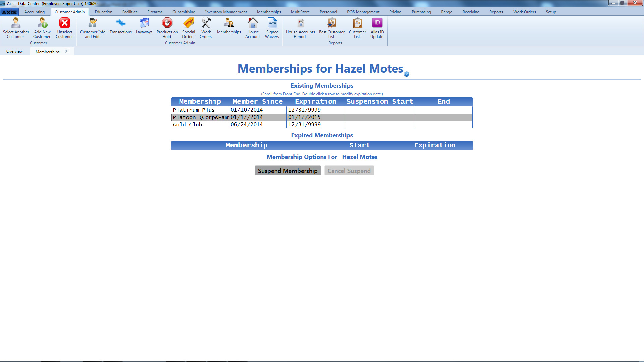Open the Reports ribbon tab
Screen dimensions: 644x362
(496, 12)
